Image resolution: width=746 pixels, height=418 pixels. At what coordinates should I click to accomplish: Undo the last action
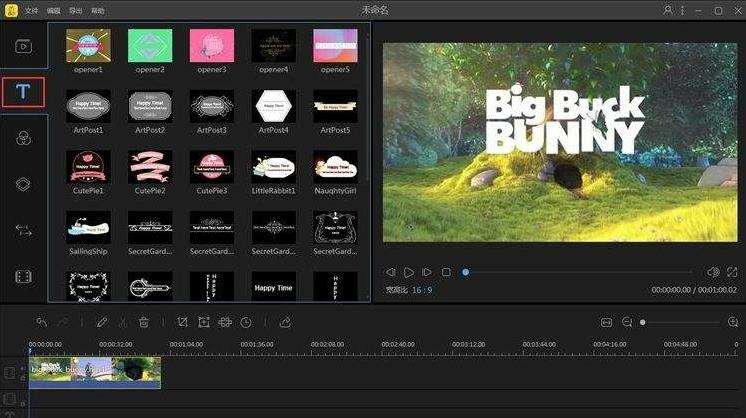pyautogui.click(x=41, y=322)
